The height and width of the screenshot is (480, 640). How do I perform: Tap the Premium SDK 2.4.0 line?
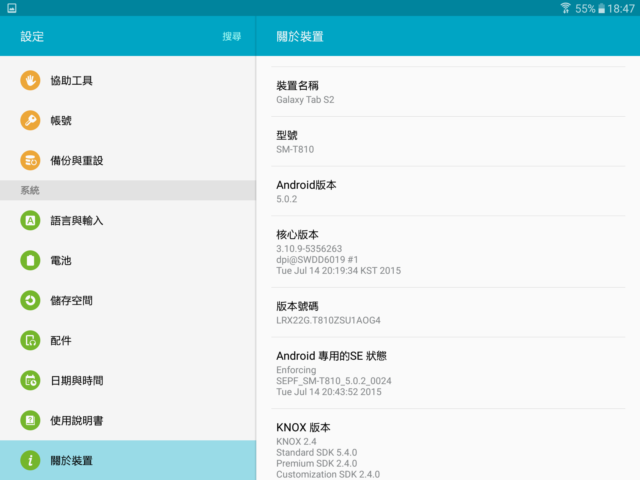click(x=316, y=463)
